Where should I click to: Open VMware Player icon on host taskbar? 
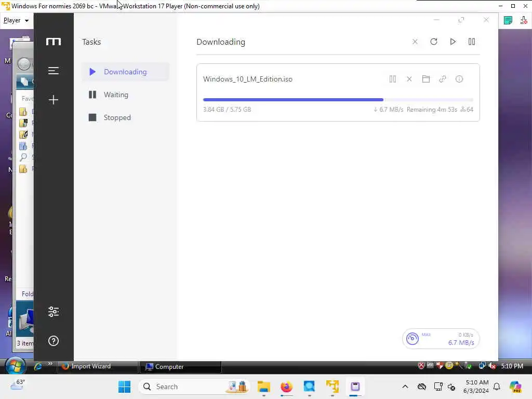tap(332, 387)
